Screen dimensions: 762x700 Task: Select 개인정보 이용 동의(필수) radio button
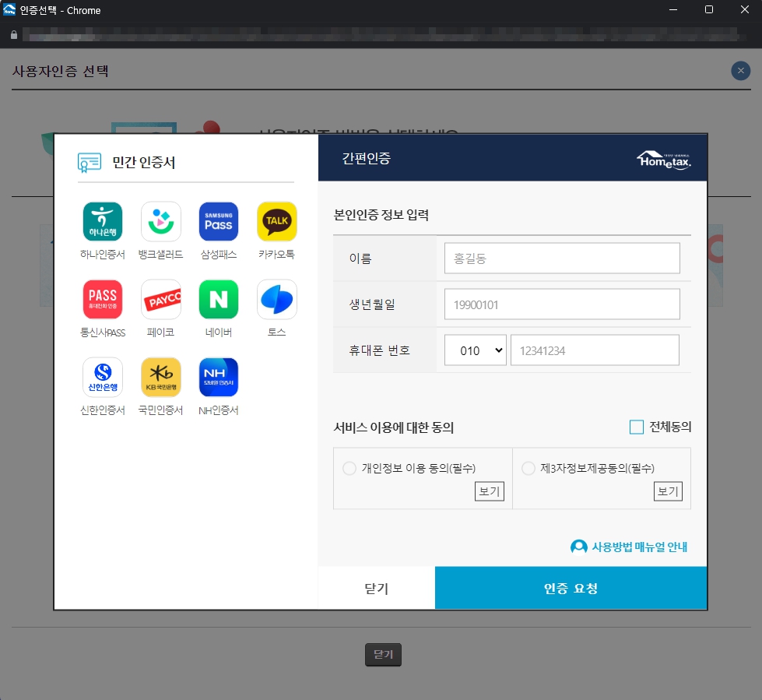coord(349,468)
